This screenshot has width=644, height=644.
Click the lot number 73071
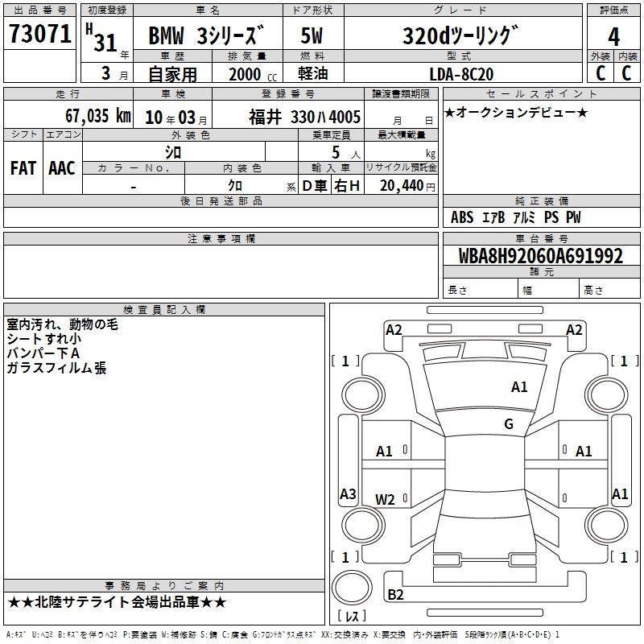tap(39, 34)
